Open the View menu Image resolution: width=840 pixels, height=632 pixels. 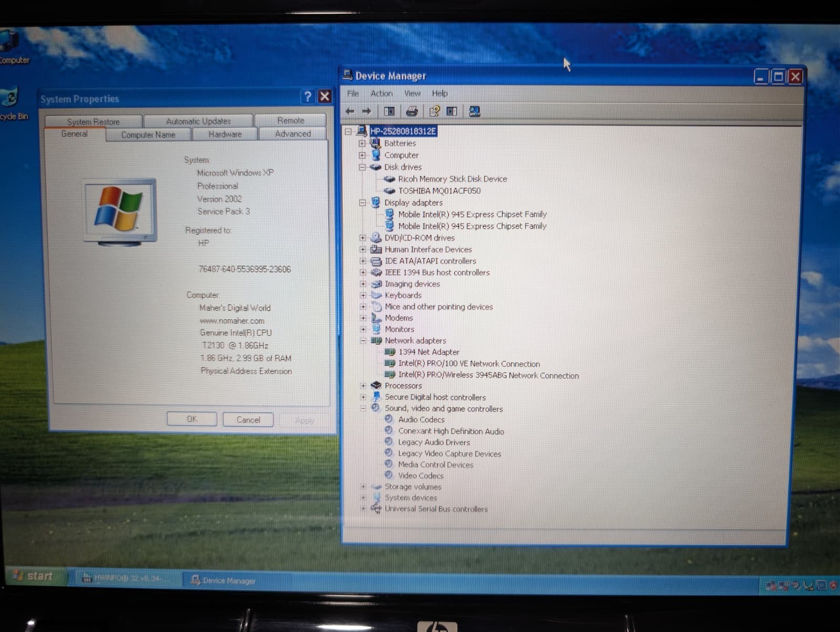[412, 93]
